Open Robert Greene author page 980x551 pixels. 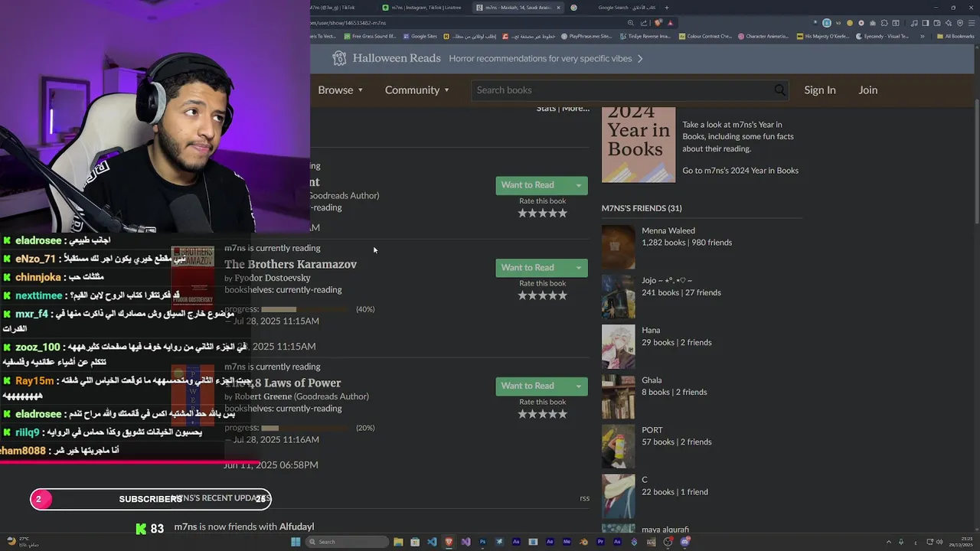[263, 396]
